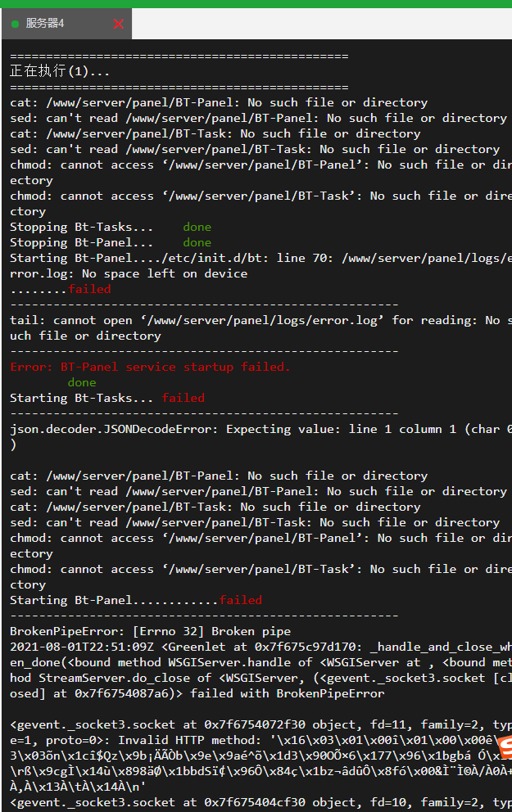Click green 'done' after Stopping Bt-Panel
The image size is (512, 812).
point(197,242)
